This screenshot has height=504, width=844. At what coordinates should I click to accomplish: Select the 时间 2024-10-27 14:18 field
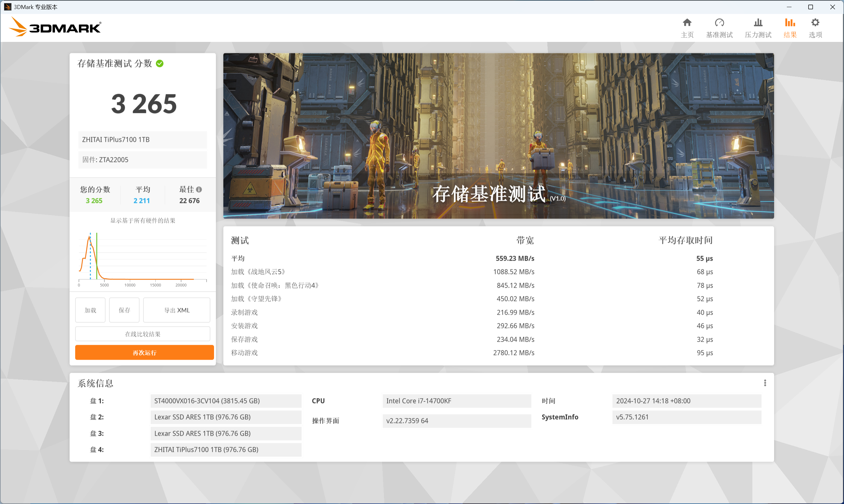coord(687,401)
